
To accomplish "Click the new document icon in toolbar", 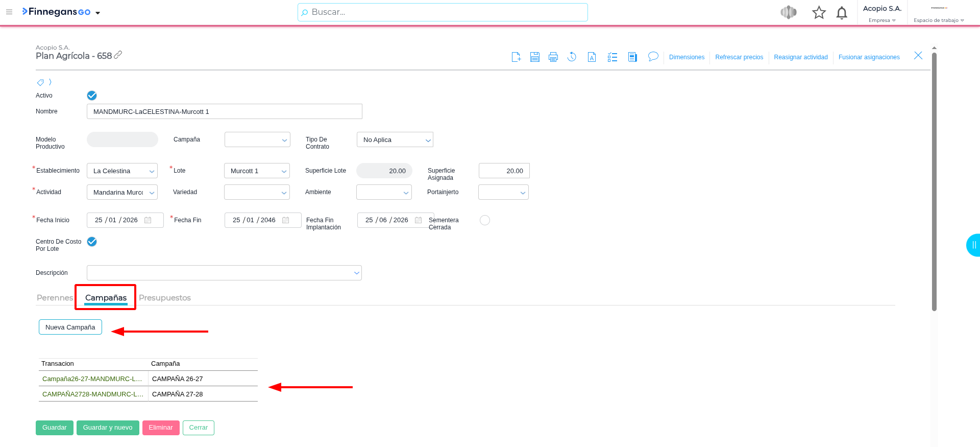I will click(516, 57).
